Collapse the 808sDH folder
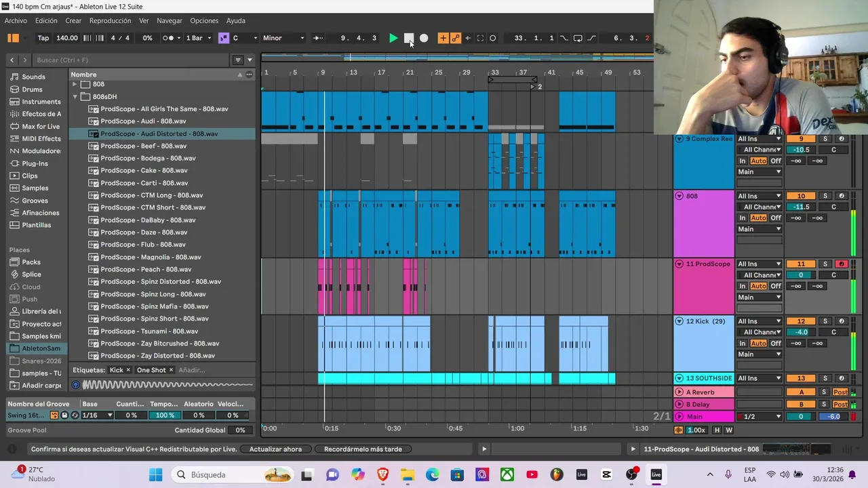 [x=75, y=96]
